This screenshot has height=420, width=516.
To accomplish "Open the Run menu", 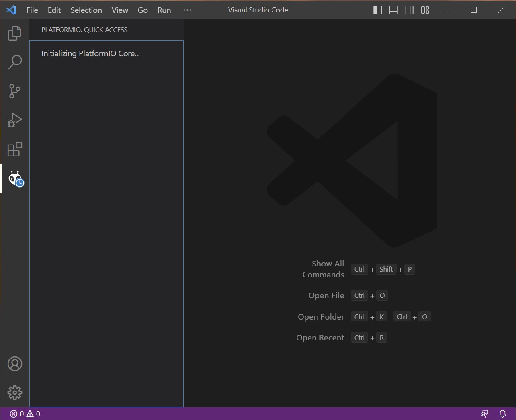I will [x=164, y=10].
